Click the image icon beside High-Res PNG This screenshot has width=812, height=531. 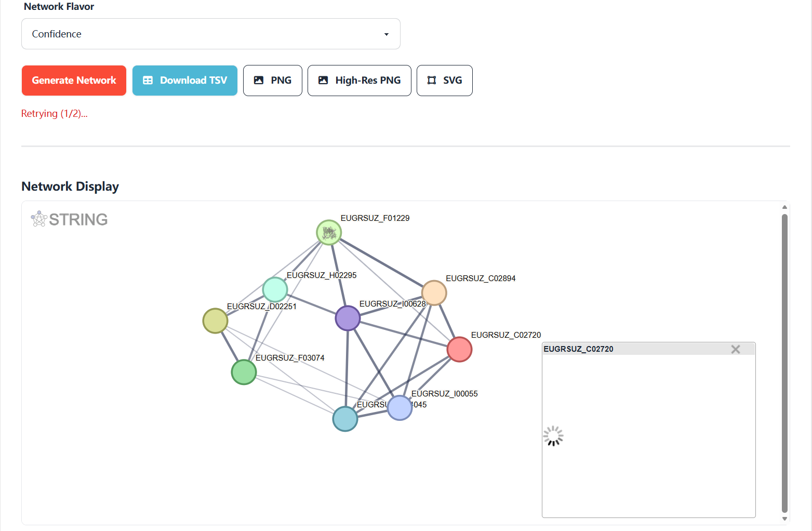[x=323, y=80]
